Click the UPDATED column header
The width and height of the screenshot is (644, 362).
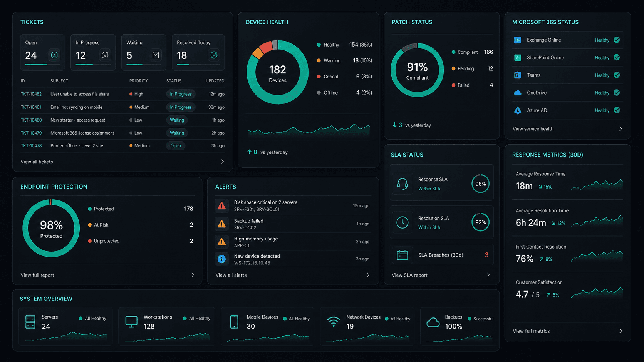215,81
